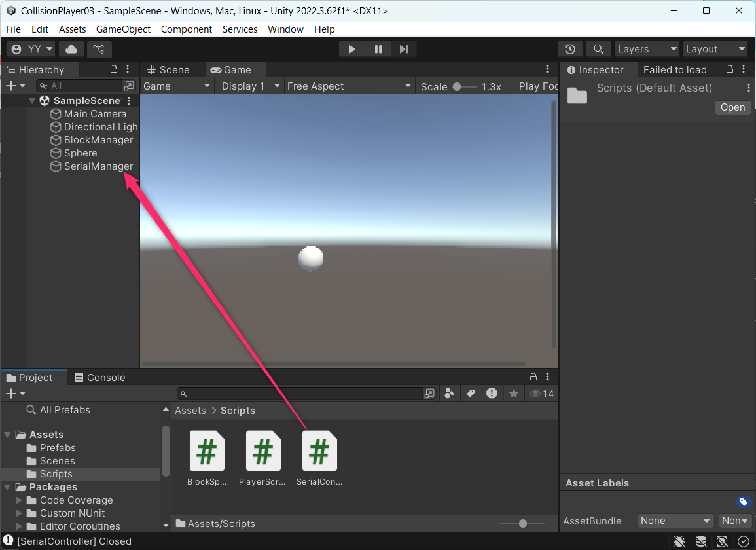Pause the game playback
756x550 pixels.
(378, 49)
